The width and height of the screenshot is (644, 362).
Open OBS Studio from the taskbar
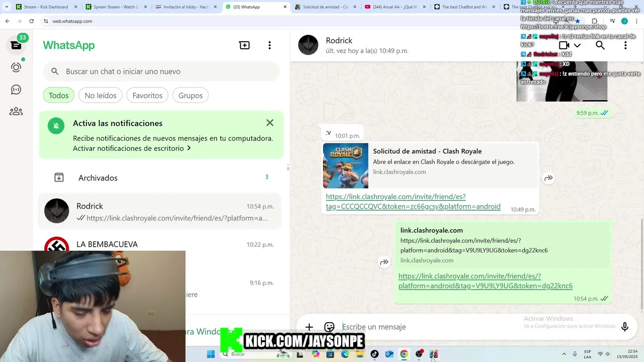419,354
